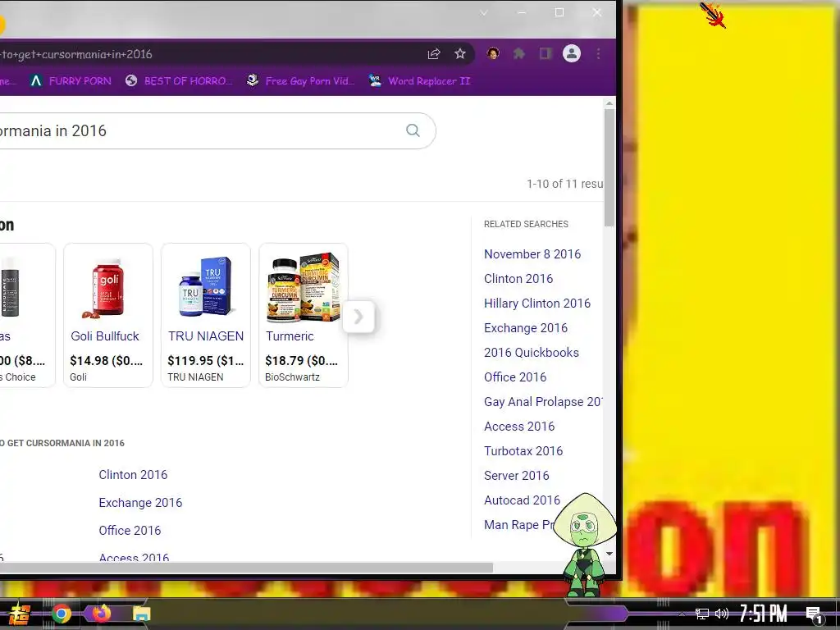Open Access 2016 under Related Searches
Screen dimensions: 840x630
point(519,427)
